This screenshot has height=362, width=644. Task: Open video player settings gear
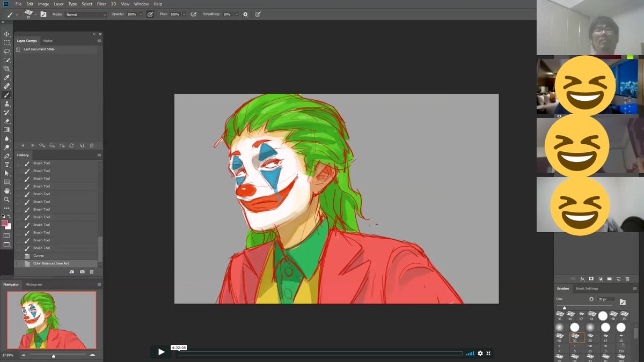(480, 353)
